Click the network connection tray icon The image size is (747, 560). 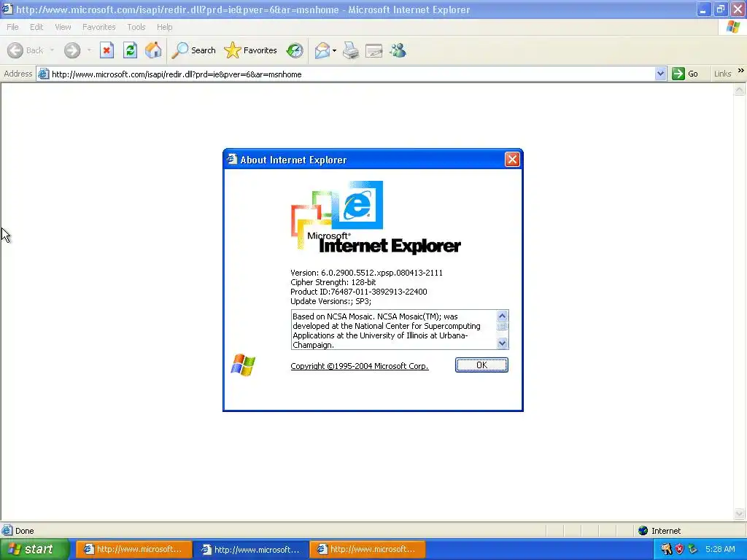693,549
